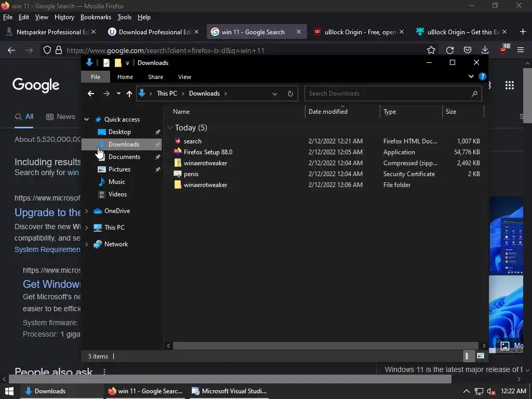
Task: Select the winaerotweaker File folder
Action: point(205,185)
